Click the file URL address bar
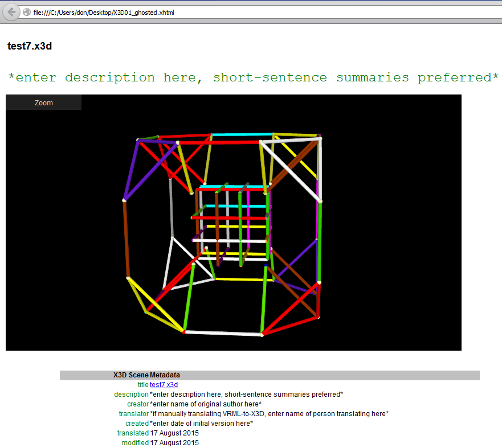 [228, 12]
